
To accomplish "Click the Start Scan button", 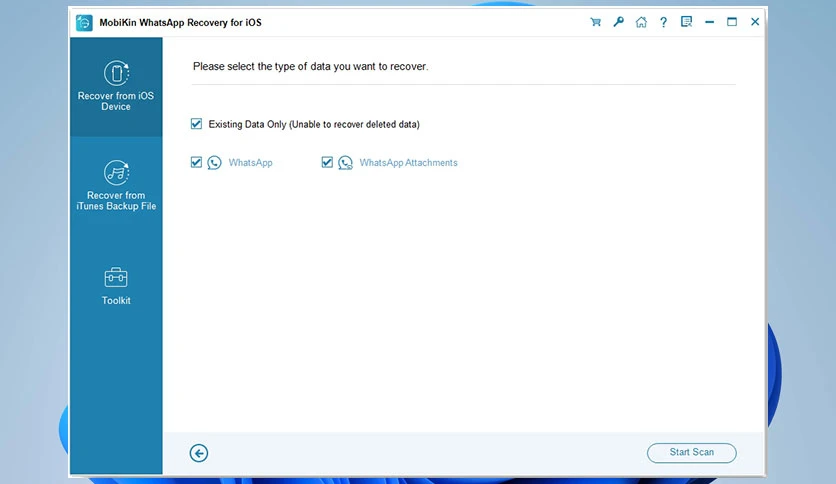I will (x=692, y=453).
